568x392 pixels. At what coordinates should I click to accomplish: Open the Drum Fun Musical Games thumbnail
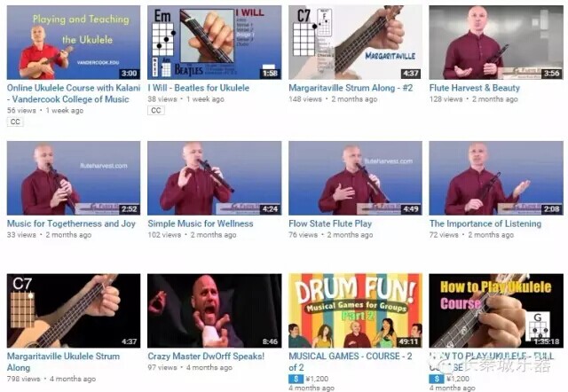coord(355,310)
